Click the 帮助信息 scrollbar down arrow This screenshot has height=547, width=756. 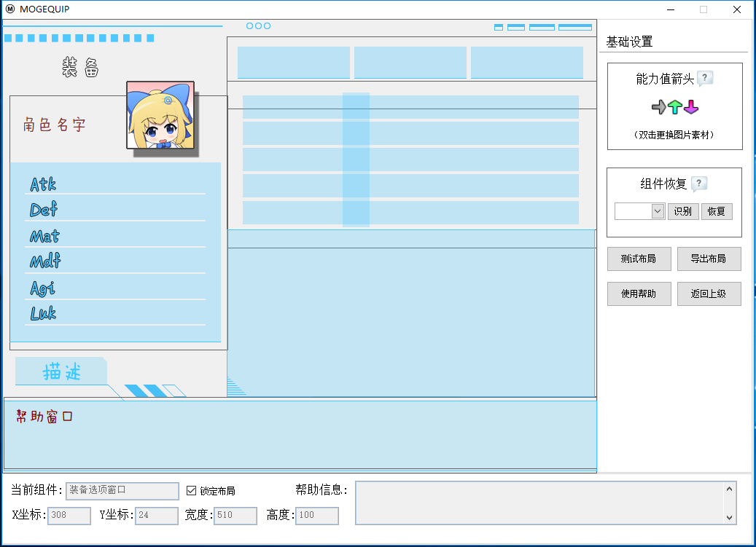(x=730, y=518)
